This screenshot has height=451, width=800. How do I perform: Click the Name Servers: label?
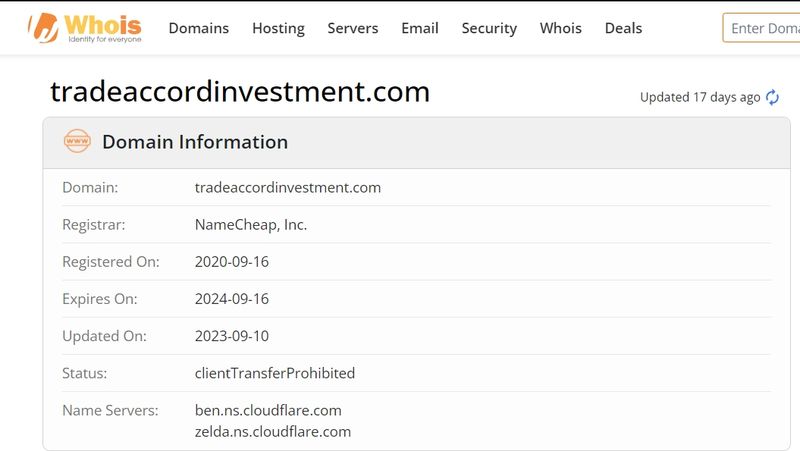110,410
